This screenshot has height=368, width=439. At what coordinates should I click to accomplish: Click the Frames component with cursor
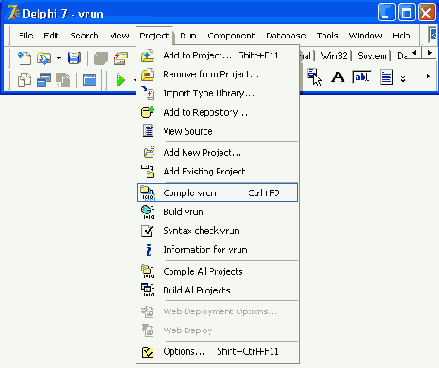pos(314,77)
